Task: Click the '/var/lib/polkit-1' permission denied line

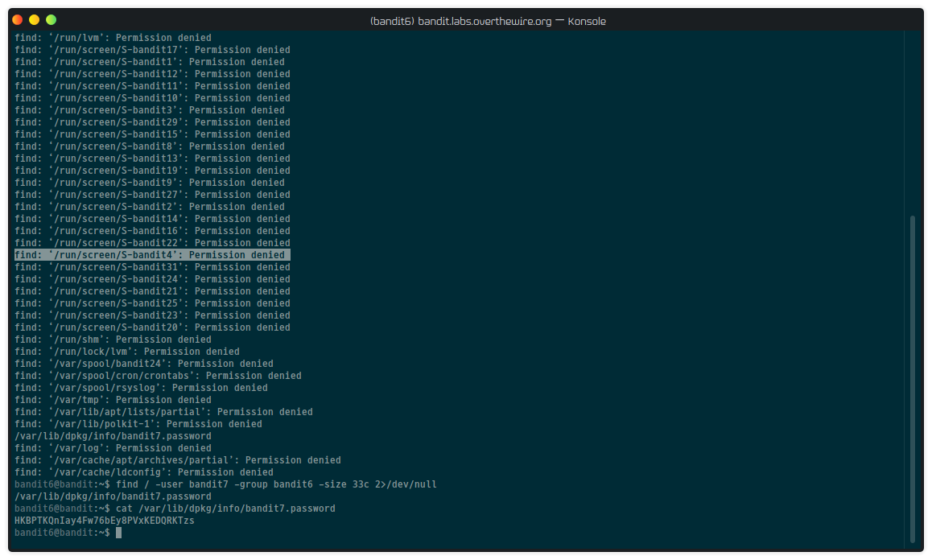Action: [x=138, y=424]
